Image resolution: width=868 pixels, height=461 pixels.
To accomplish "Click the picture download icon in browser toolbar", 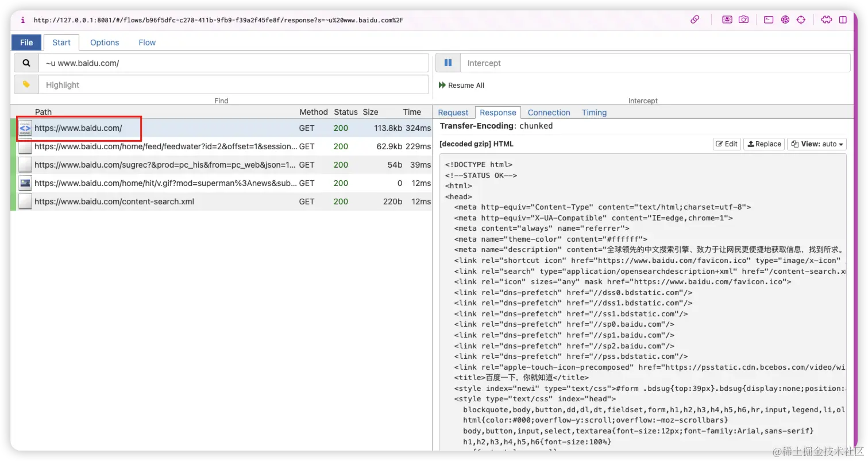I will [x=727, y=20].
